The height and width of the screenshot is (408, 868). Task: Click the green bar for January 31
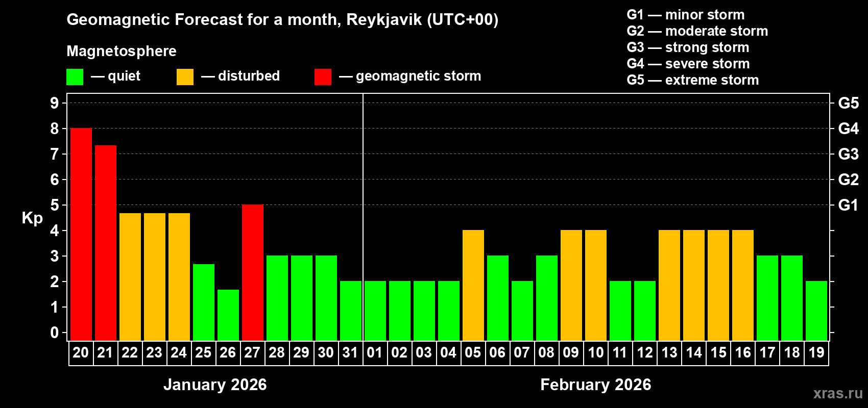point(351,311)
